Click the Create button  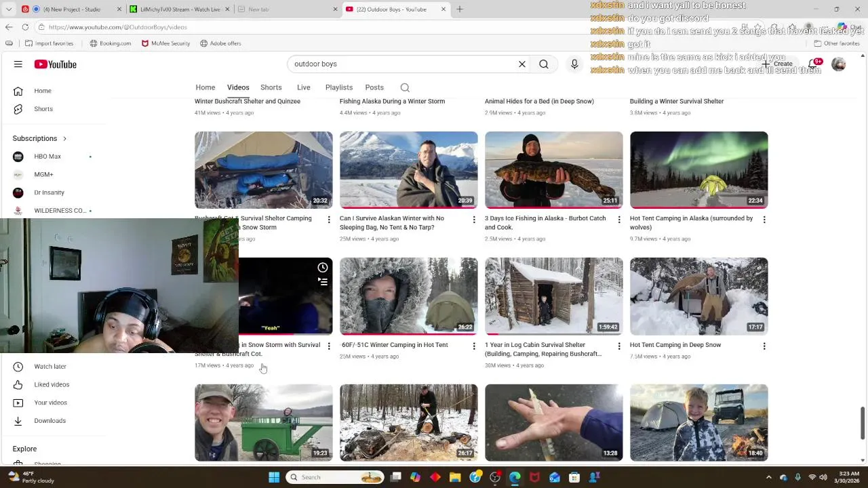[777, 64]
